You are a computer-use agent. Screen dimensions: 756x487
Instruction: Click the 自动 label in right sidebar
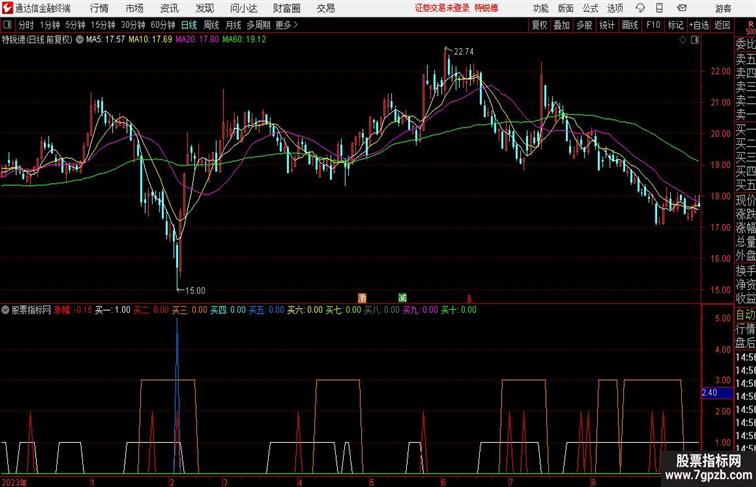pos(745,315)
